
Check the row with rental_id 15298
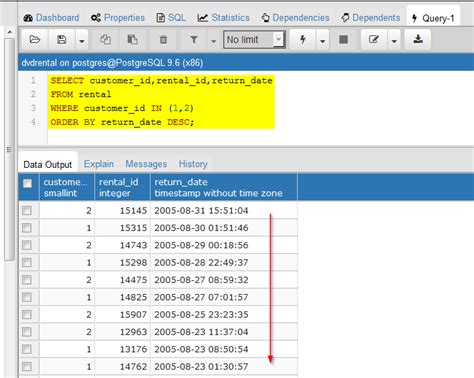[x=27, y=262]
